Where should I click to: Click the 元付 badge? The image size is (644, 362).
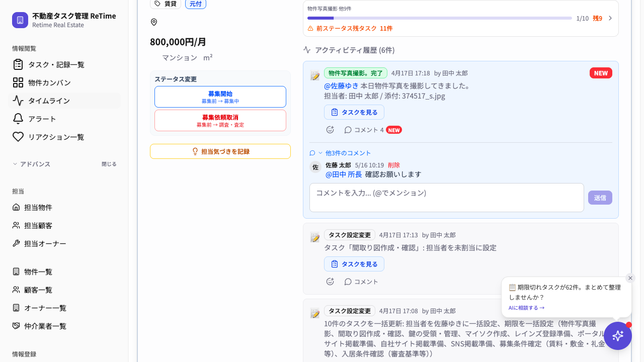[196, 4]
